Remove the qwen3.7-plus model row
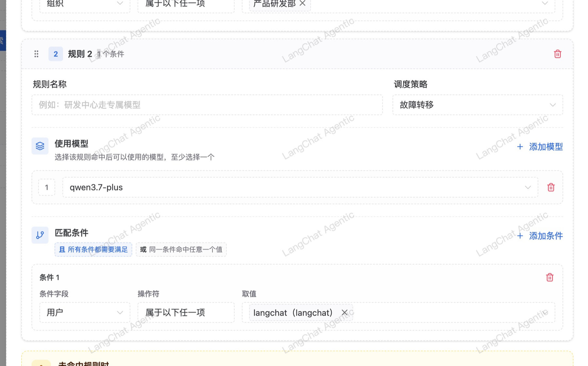 click(551, 187)
